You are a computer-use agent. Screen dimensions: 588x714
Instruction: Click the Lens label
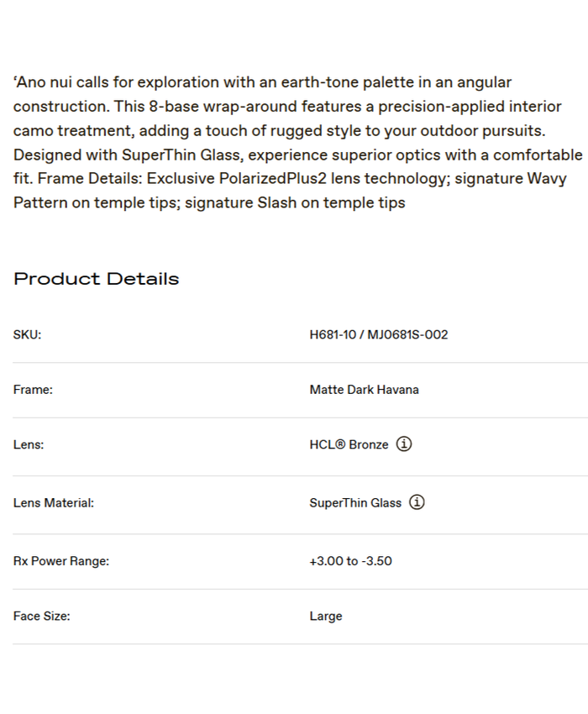[29, 445]
